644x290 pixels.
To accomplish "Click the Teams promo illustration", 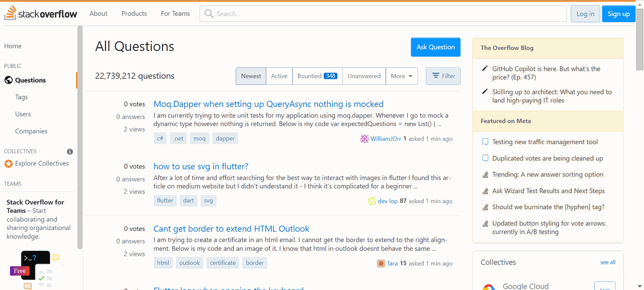I will click(x=35, y=270).
